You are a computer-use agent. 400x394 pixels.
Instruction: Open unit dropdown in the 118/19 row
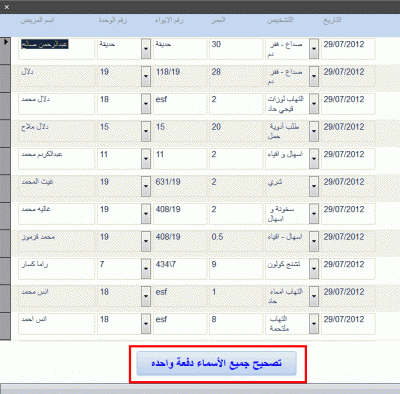tap(146, 76)
